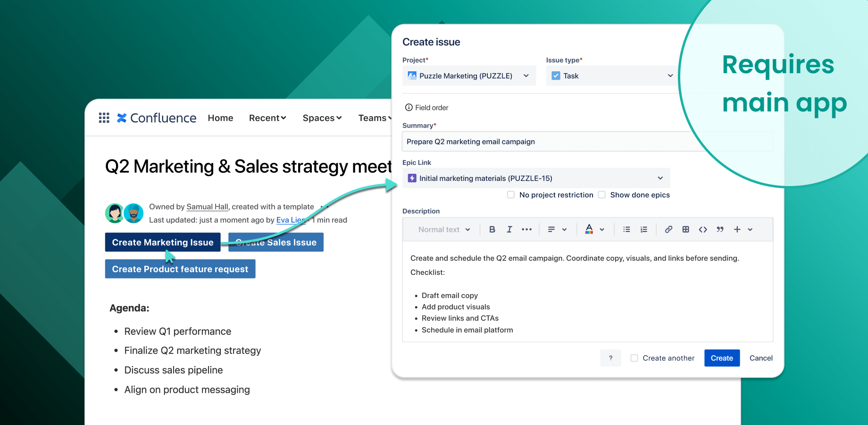868x425 pixels.
Task: Open the Normal text style dropdown
Action: coord(444,229)
